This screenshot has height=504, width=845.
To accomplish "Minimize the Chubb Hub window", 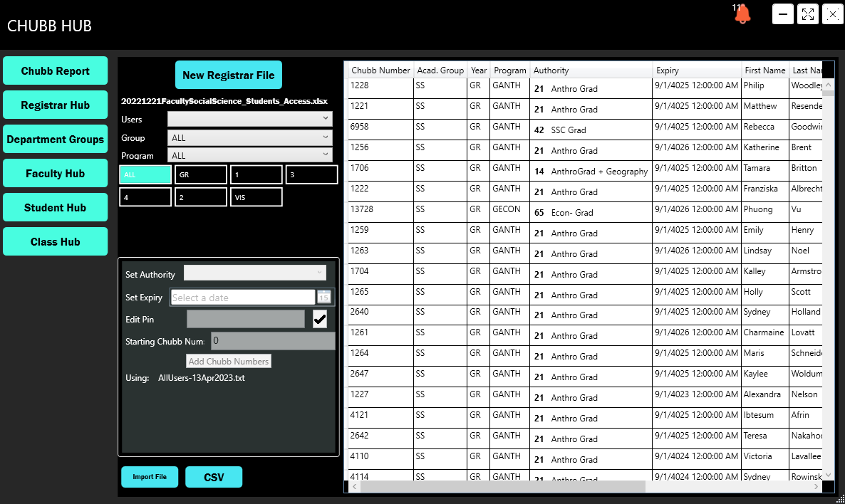I will (x=783, y=14).
